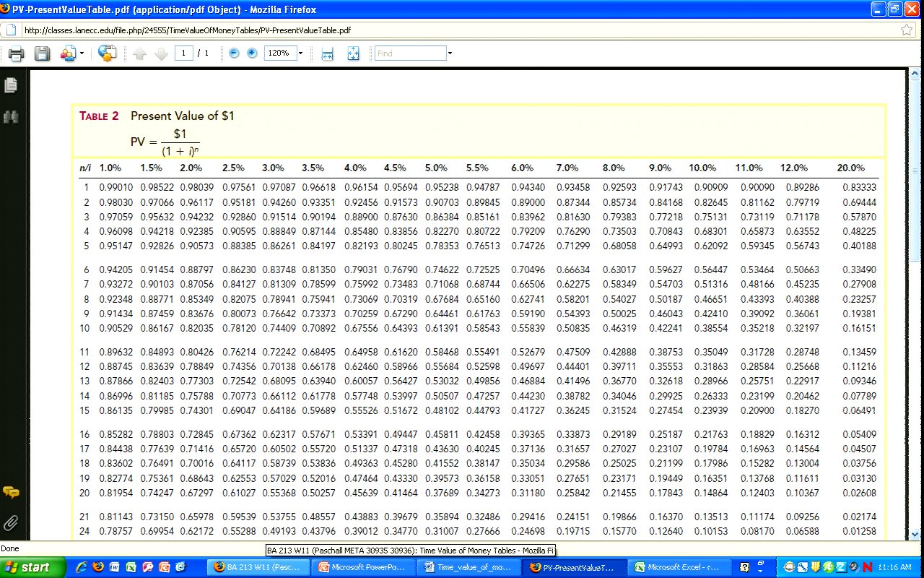Click the Print icon in PDF toolbar
This screenshot has width=924, height=578.
coord(16,53)
